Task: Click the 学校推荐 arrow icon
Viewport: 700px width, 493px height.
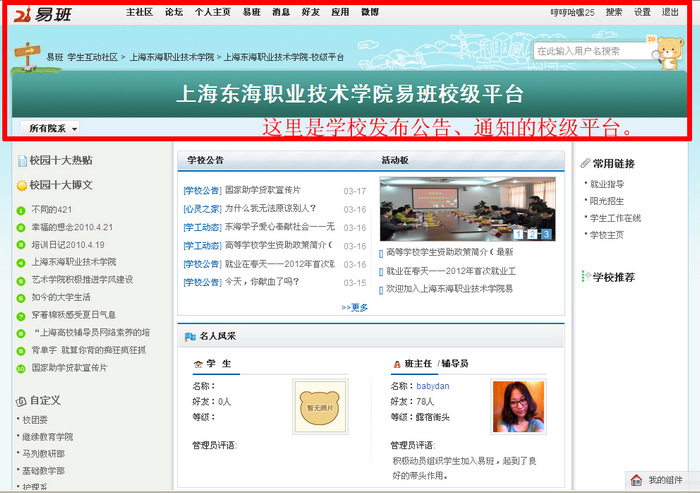Action: 586,276
